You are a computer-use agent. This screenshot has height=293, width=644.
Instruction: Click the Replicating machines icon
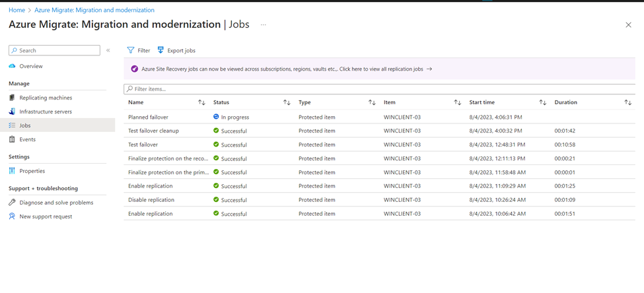(12, 98)
